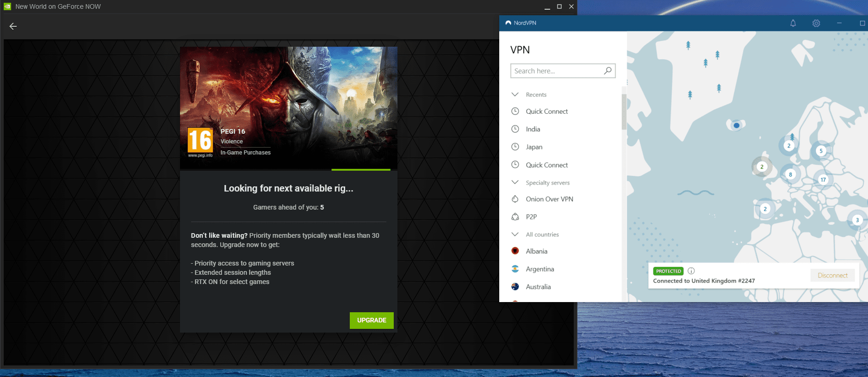Click the NordVPN server list scrollbar
The image size is (868, 377).
pos(624,111)
